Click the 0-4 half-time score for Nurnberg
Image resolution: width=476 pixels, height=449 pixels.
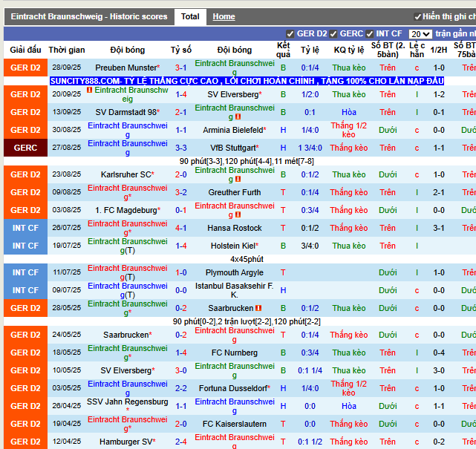[439, 353]
